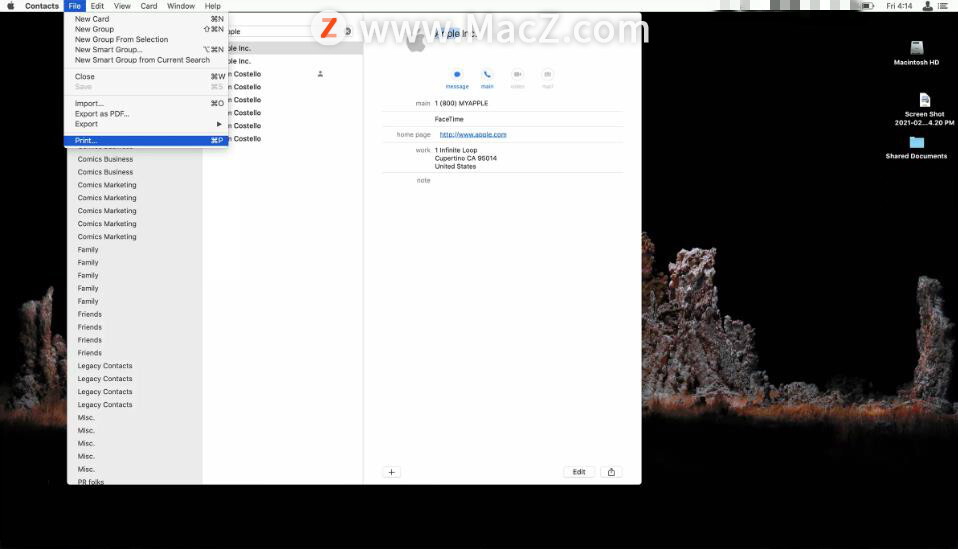Click the share button icon
Screen dimensions: 958x549
point(611,472)
